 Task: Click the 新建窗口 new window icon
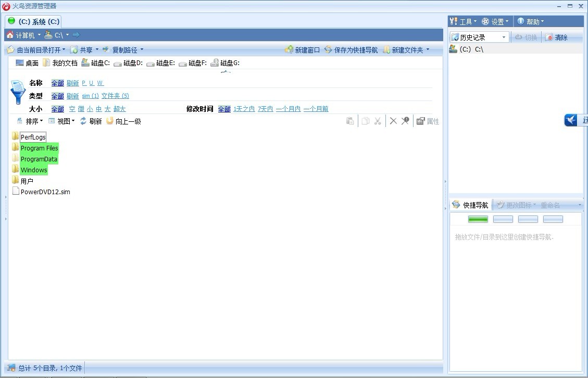click(289, 50)
